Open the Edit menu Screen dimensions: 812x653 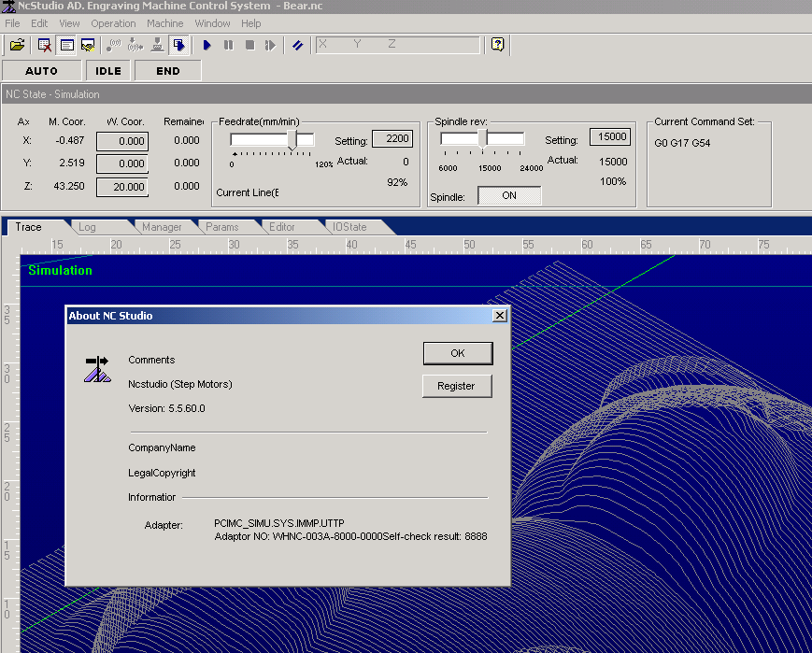tap(39, 23)
